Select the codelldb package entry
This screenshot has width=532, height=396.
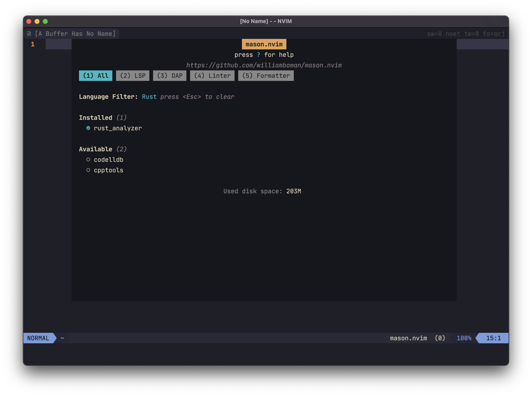click(x=108, y=160)
